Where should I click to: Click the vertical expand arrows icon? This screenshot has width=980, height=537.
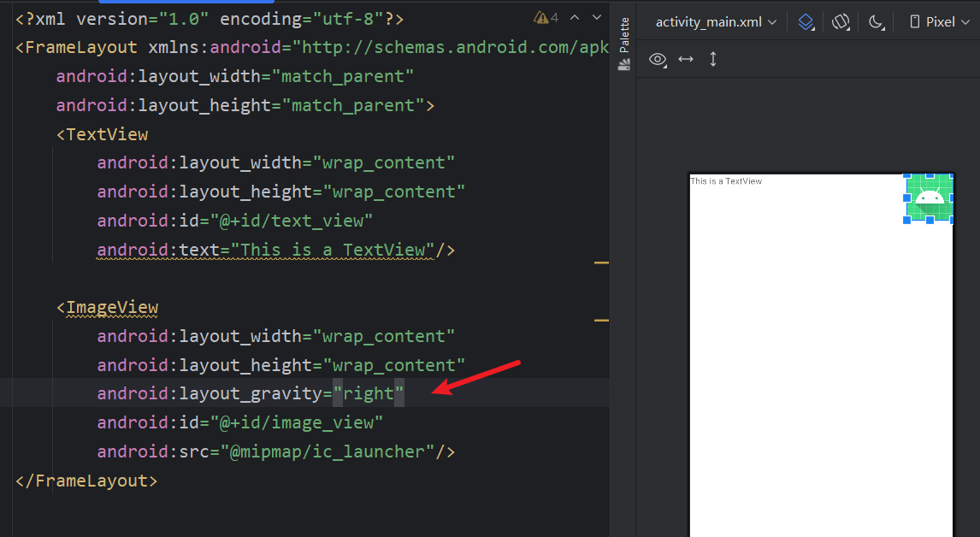[713, 59]
